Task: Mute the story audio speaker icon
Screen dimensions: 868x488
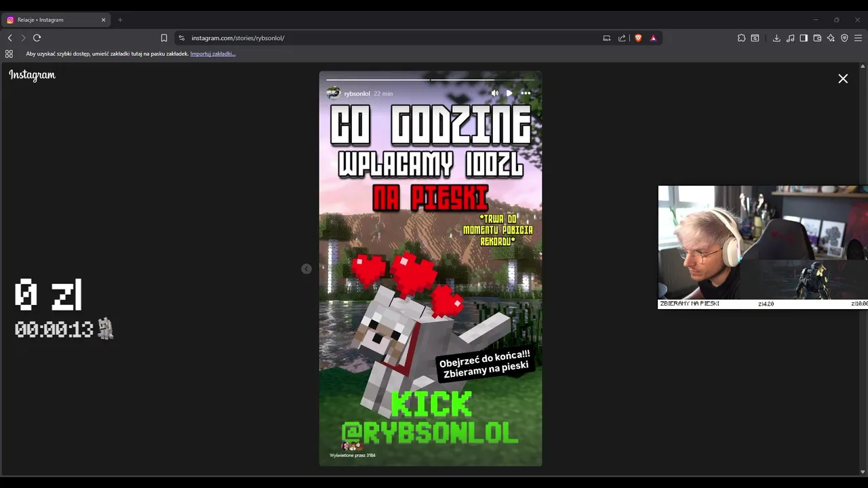Action: tap(494, 93)
